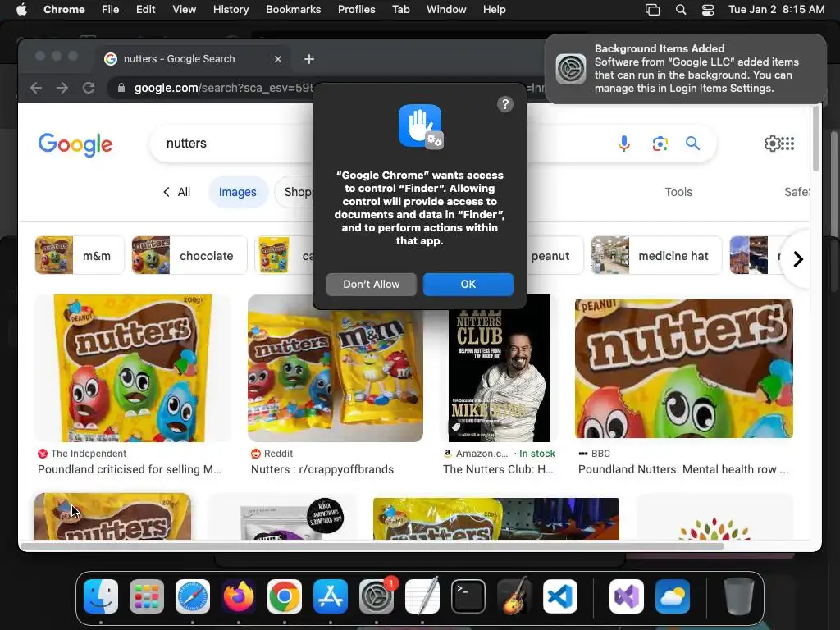This screenshot has width=840, height=630.
Task: Open Safari from the Dock
Action: (x=193, y=596)
